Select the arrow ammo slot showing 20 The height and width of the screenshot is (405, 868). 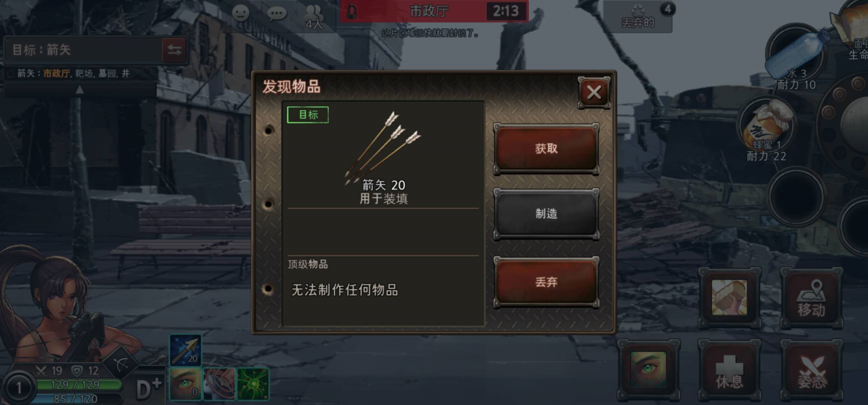coord(185,350)
